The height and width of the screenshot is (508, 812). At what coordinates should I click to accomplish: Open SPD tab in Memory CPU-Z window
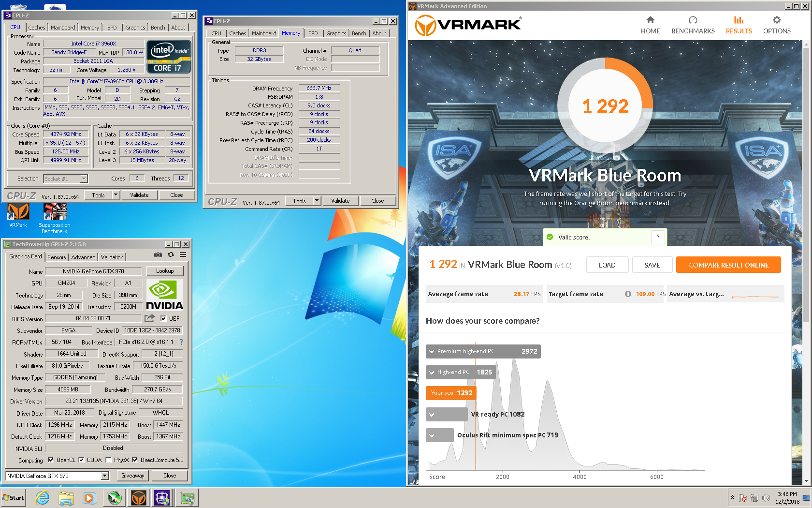point(313,33)
